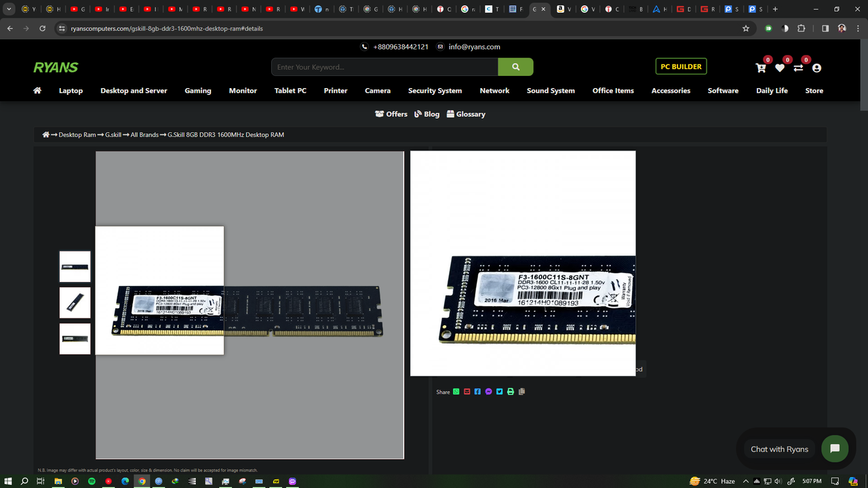Go to home via navigation house icon

coord(37,90)
